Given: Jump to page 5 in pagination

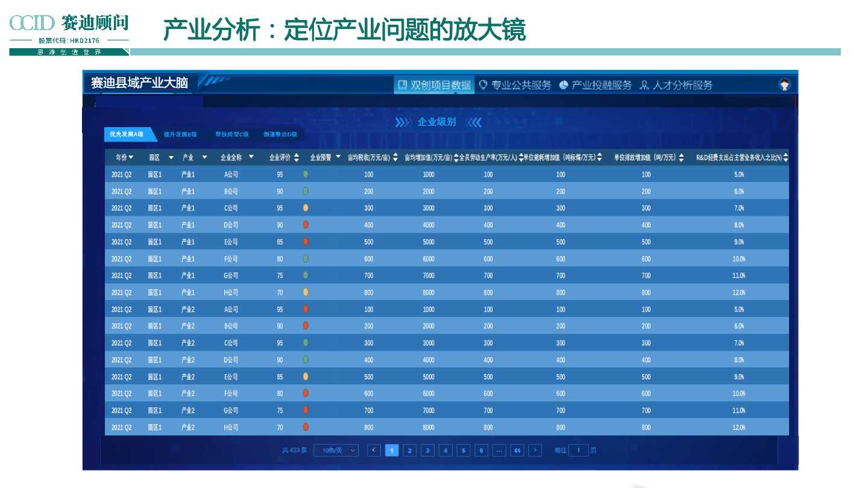Looking at the screenshot, I should [464, 450].
